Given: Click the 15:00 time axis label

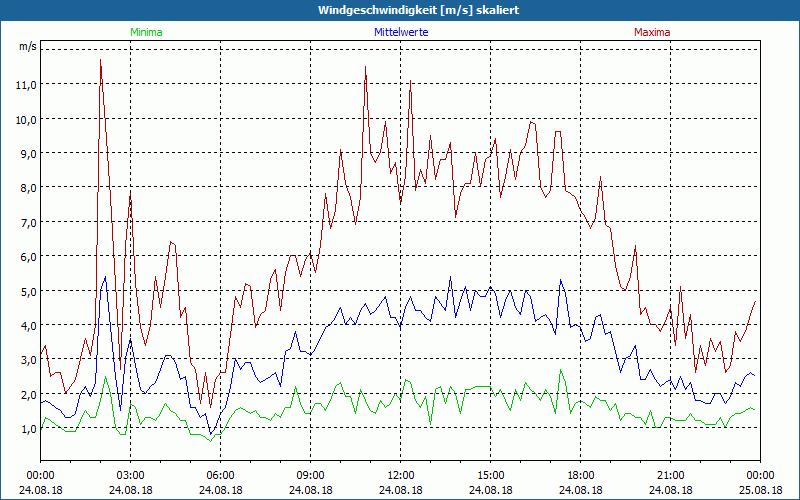Looking at the screenshot, I should [490, 476].
